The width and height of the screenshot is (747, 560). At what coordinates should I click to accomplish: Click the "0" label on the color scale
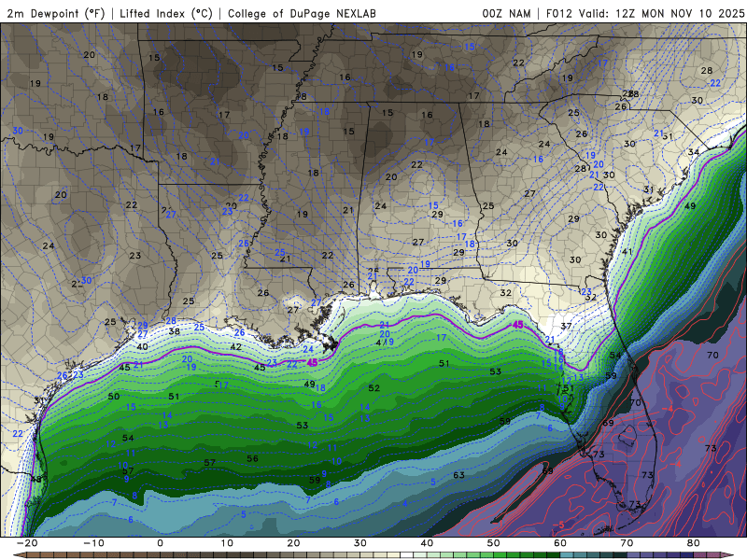pos(160,543)
